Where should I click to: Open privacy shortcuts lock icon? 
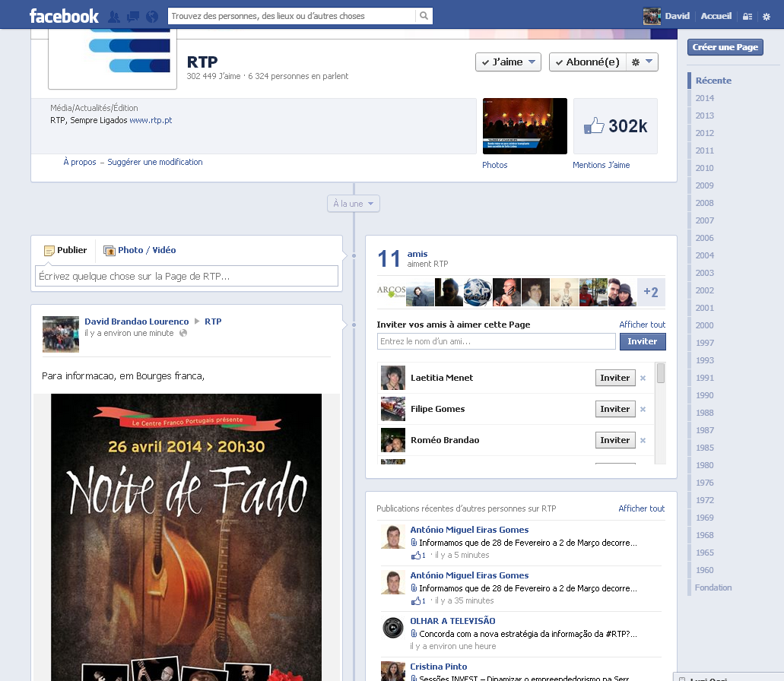click(747, 16)
